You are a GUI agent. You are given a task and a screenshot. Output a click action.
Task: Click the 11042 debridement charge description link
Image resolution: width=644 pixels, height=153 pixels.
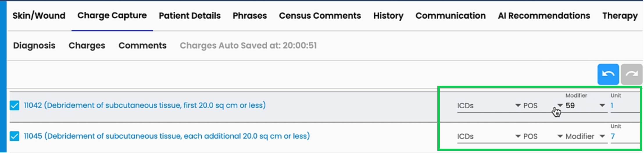pyautogui.click(x=145, y=105)
